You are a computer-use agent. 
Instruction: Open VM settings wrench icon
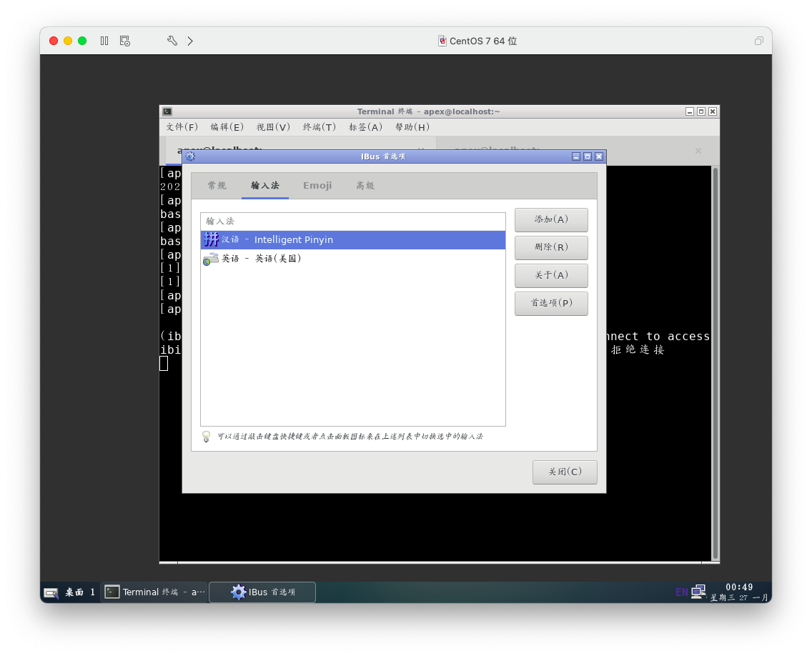172,41
